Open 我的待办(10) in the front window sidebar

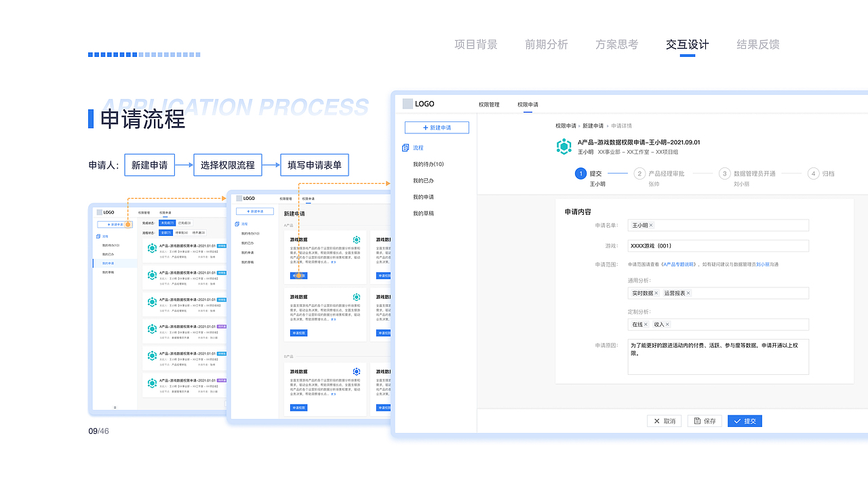428,165
